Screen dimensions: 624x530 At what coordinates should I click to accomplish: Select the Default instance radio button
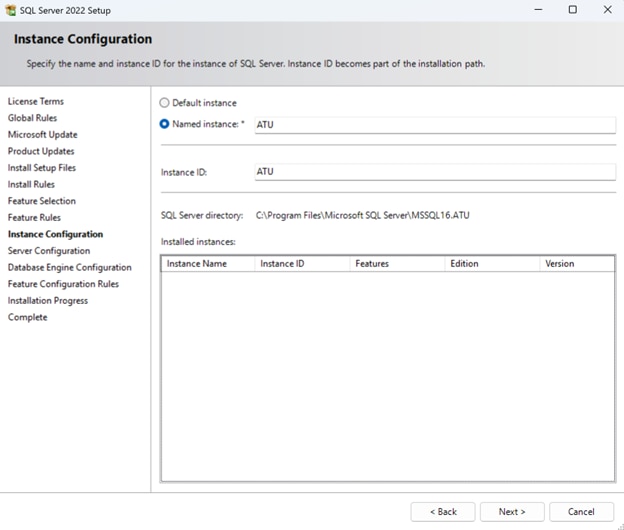164,103
